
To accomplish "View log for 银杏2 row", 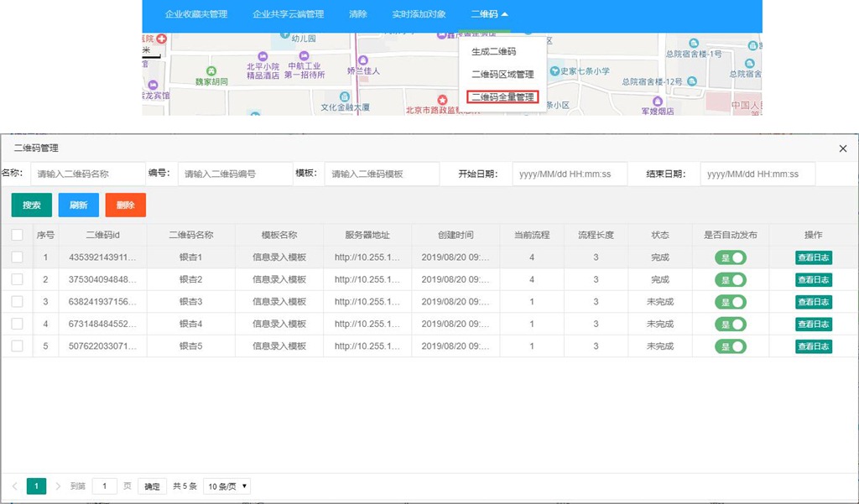I will tap(813, 280).
